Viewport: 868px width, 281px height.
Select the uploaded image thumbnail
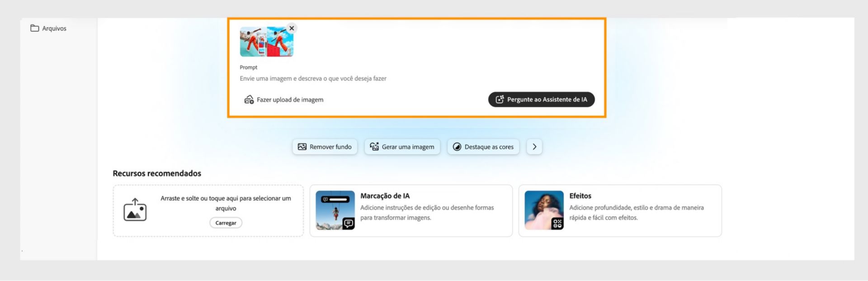(x=266, y=42)
